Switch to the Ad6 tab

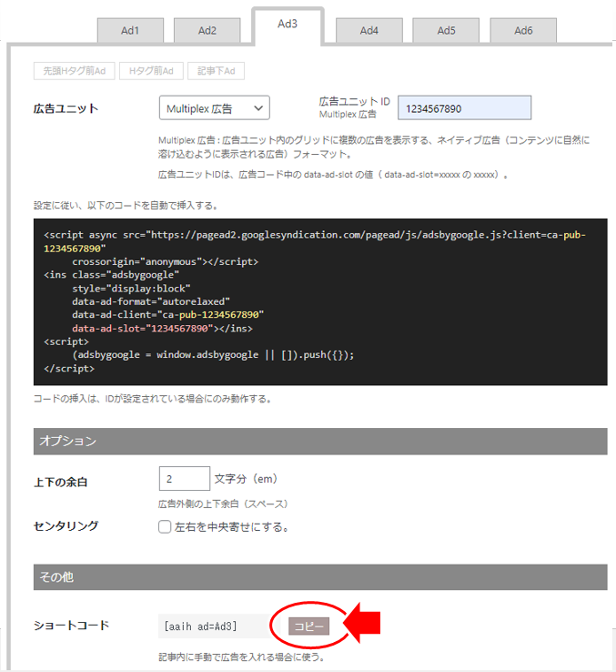tap(523, 30)
